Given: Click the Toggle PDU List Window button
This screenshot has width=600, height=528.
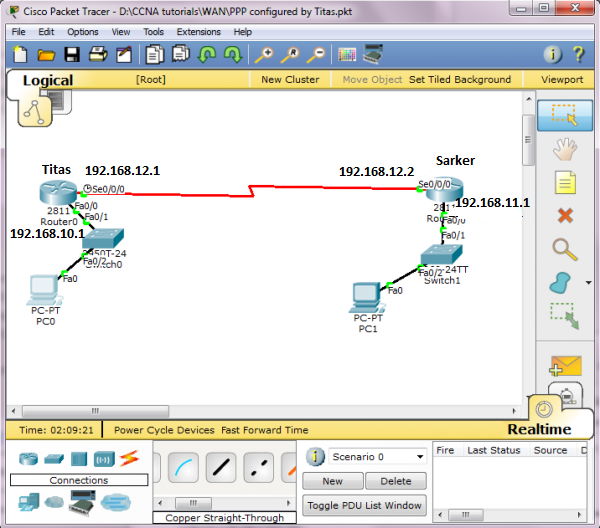Looking at the screenshot, I should click(364, 505).
